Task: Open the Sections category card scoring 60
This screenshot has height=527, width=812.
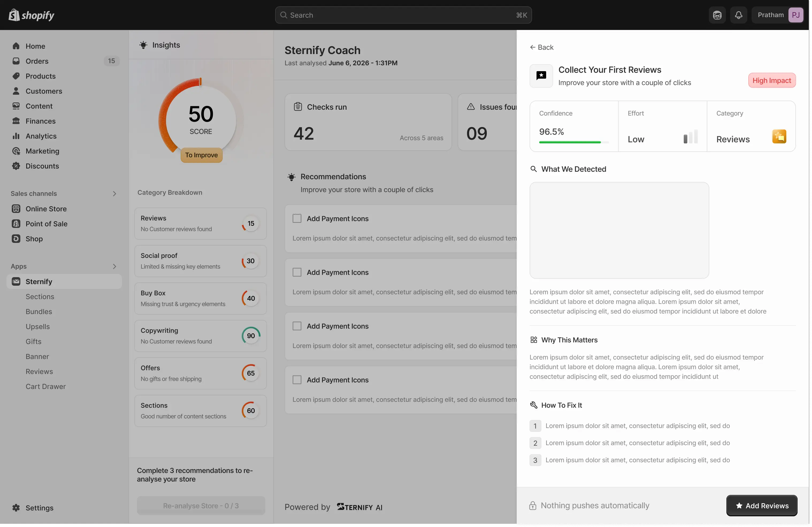Action: [201, 411]
